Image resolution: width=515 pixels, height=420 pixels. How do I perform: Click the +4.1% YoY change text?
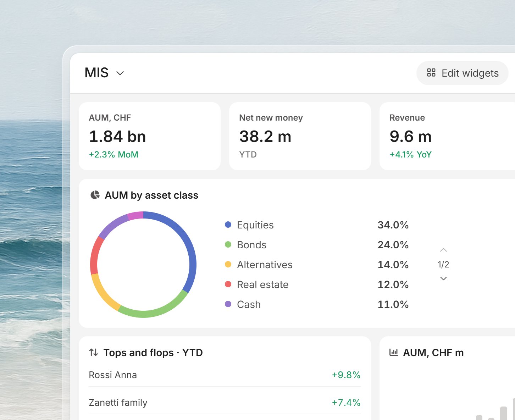tap(410, 155)
